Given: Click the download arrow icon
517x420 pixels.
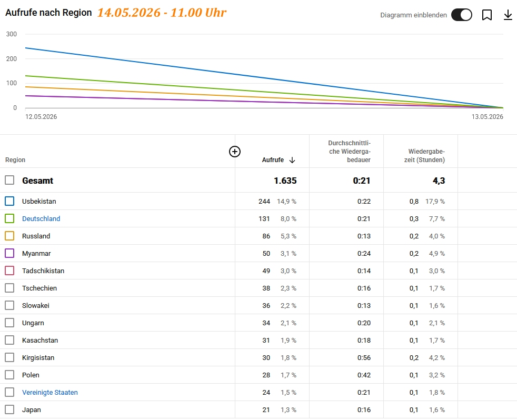Looking at the screenshot, I should pos(508,15).
